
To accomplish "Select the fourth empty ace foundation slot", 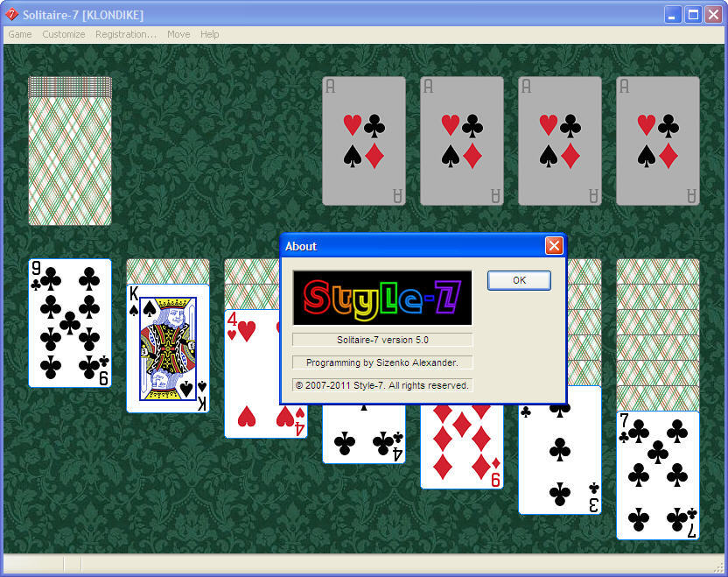I will click(657, 141).
